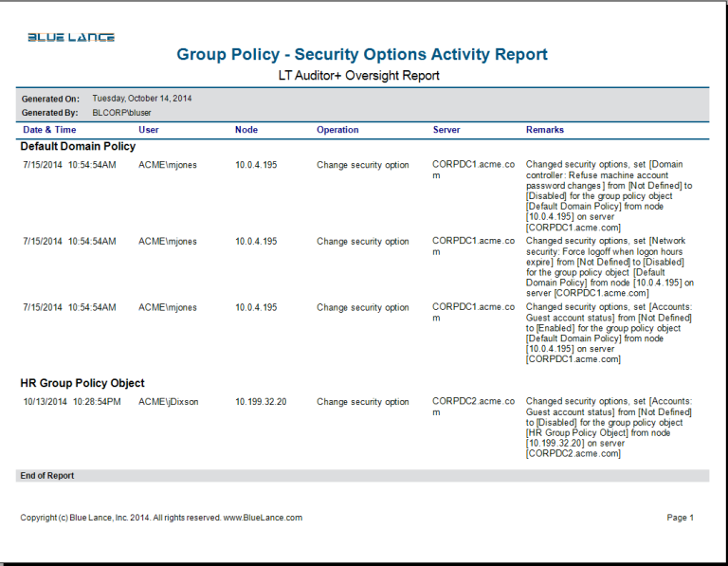
Task: Click the User column header
Action: pos(149,130)
